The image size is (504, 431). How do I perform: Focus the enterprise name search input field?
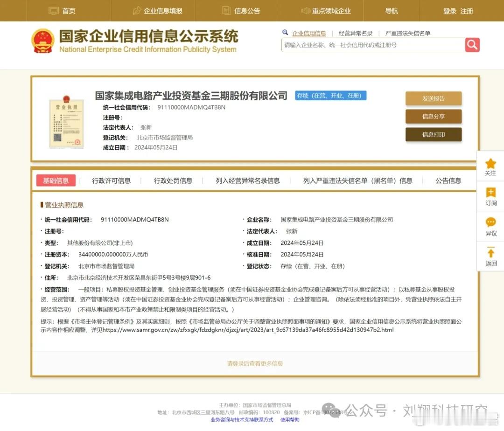pos(373,45)
